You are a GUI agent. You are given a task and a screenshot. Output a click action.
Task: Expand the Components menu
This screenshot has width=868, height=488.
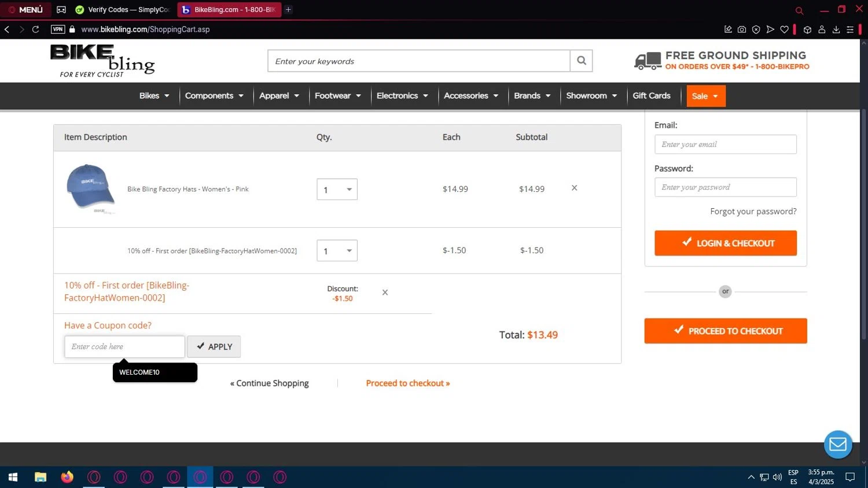pos(214,96)
